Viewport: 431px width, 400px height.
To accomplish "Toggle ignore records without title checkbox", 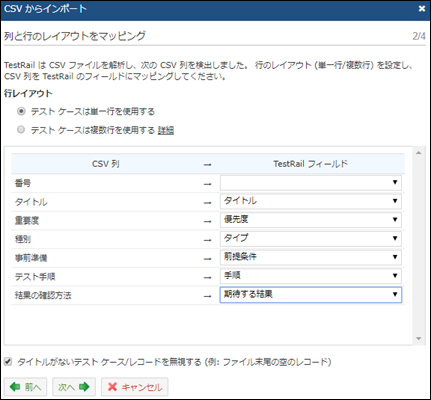I will pyautogui.click(x=8, y=361).
